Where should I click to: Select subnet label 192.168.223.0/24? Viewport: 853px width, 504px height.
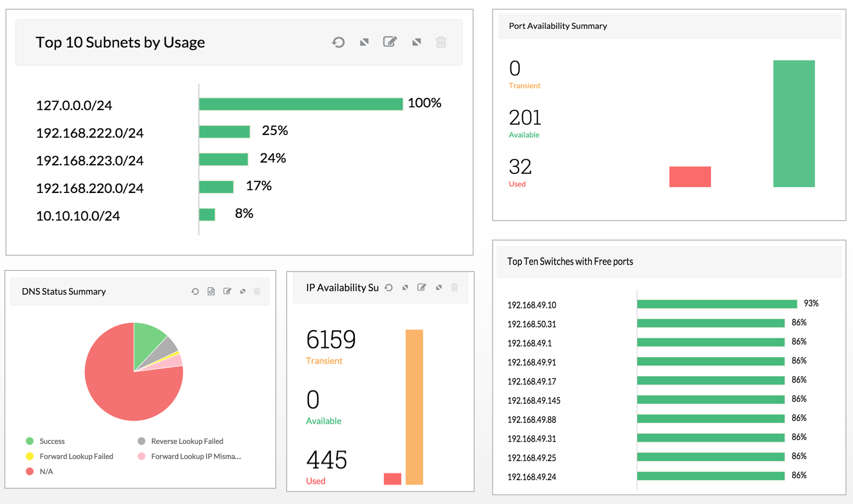pyautogui.click(x=89, y=161)
